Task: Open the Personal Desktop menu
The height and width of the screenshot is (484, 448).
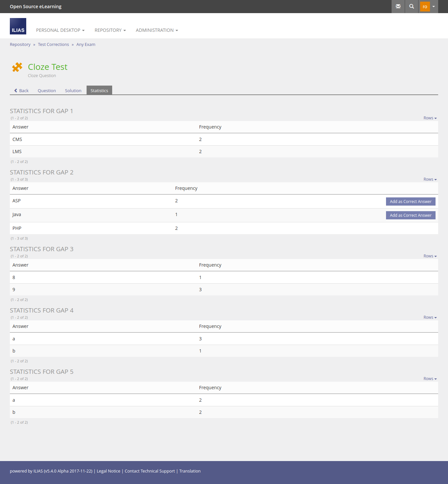Action: [60, 30]
